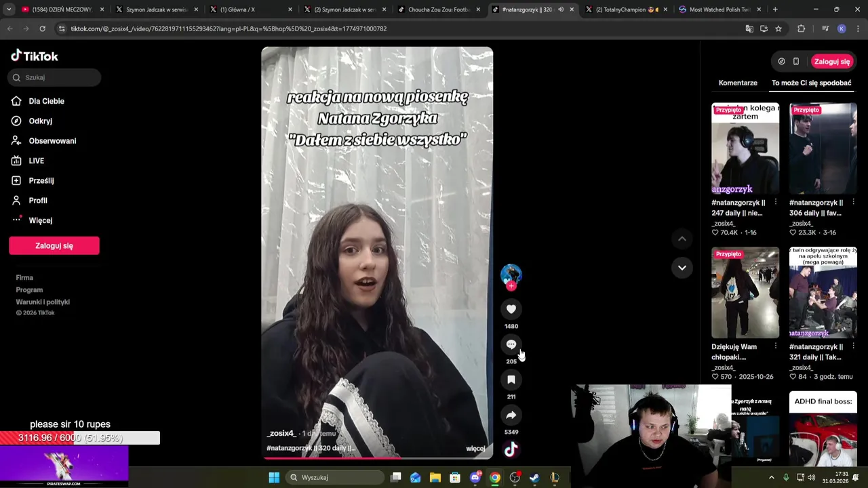Switch to Komentarze tab
This screenshot has height=488, width=868.
(738, 83)
